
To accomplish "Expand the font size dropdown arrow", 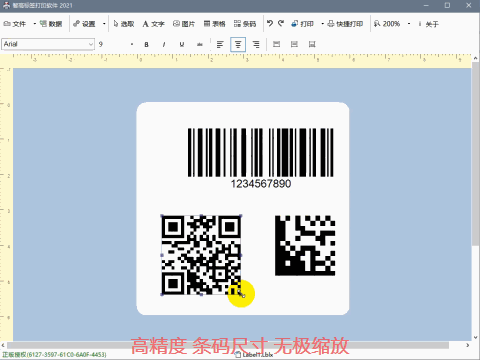I will click(132, 44).
